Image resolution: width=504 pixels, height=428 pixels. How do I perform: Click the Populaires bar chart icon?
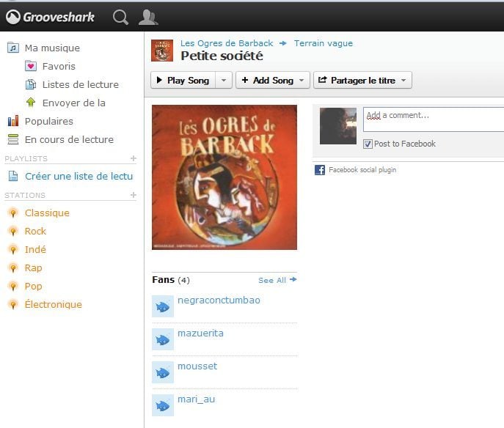coord(13,121)
